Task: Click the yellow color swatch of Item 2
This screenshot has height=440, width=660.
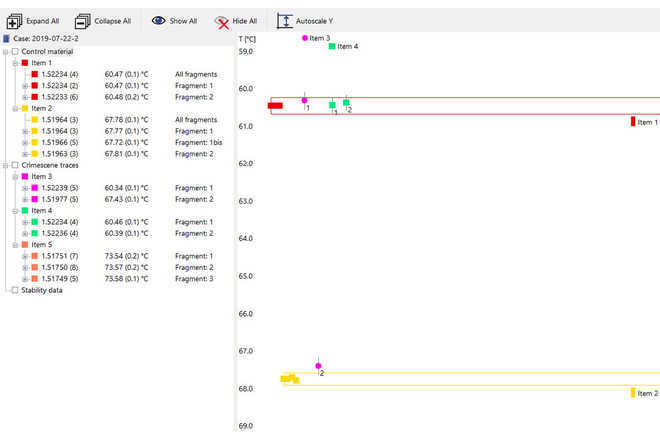Action: pos(25,108)
